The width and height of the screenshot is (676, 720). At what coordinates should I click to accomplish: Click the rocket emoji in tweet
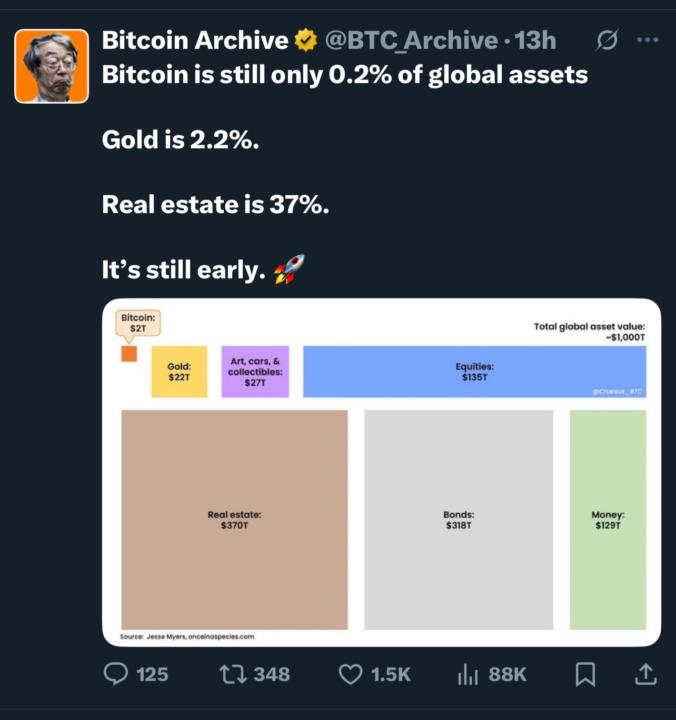[289, 269]
